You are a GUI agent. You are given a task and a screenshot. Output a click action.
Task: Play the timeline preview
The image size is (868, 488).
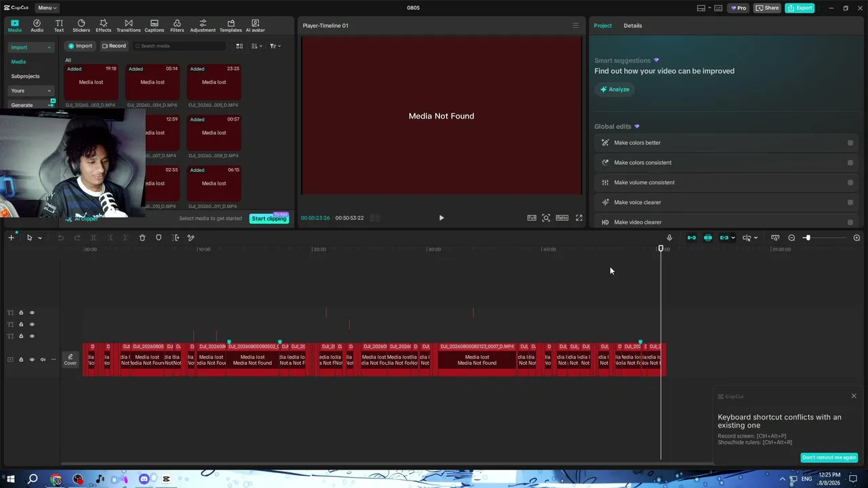pos(441,218)
